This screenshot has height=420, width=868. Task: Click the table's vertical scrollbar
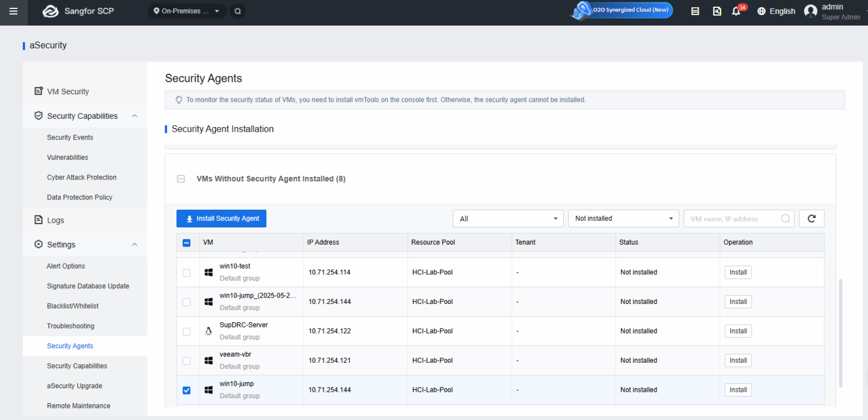pyautogui.click(x=840, y=333)
